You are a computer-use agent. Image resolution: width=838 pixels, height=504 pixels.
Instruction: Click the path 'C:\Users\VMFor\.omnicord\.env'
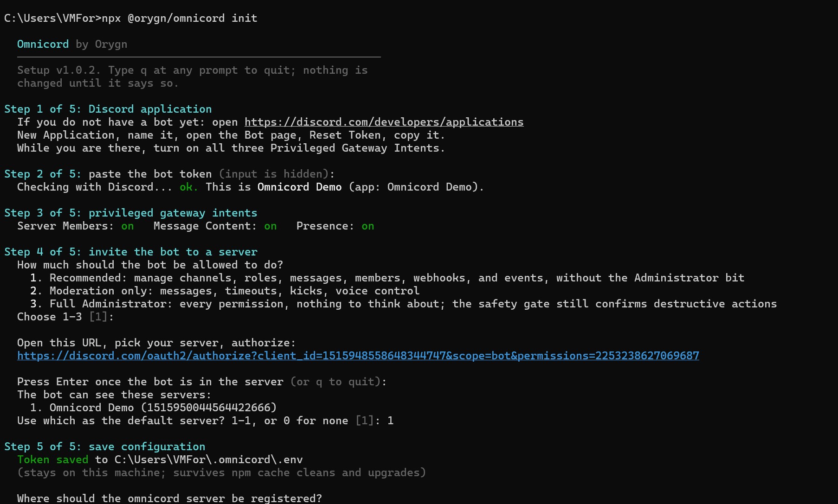coord(208,459)
